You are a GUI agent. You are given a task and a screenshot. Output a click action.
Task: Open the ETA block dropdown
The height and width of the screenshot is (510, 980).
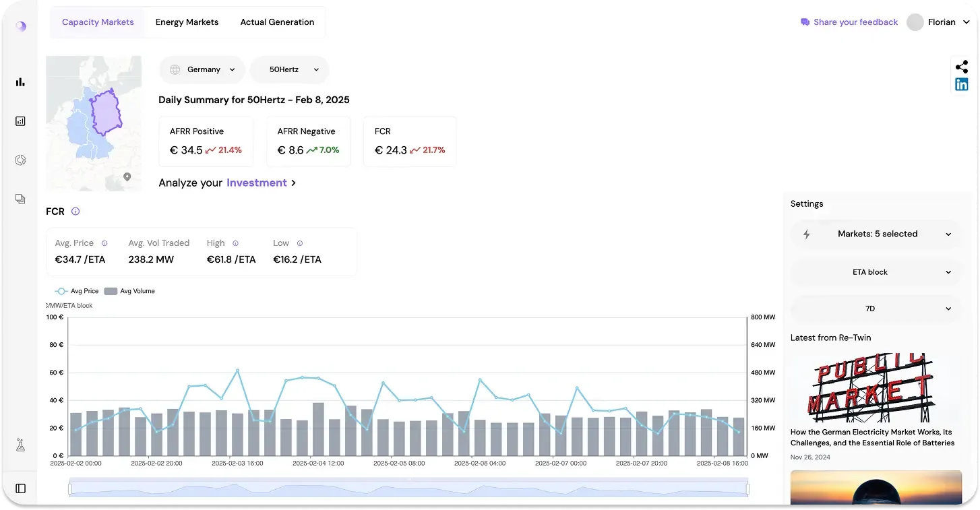click(x=876, y=272)
